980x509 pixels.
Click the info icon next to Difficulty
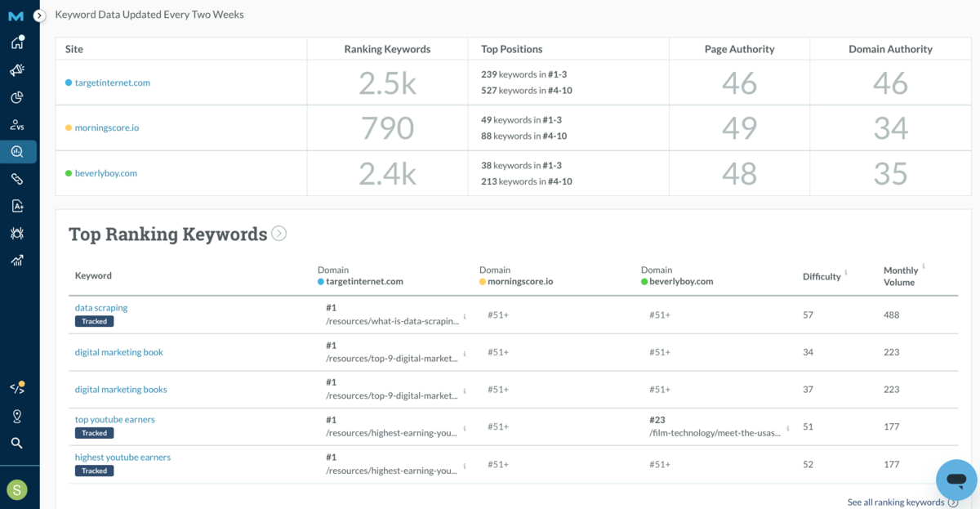pyautogui.click(x=846, y=272)
